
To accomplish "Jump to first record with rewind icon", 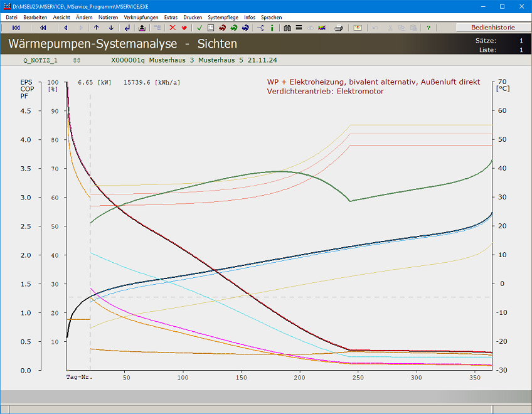I will pyautogui.click(x=16, y=28).
